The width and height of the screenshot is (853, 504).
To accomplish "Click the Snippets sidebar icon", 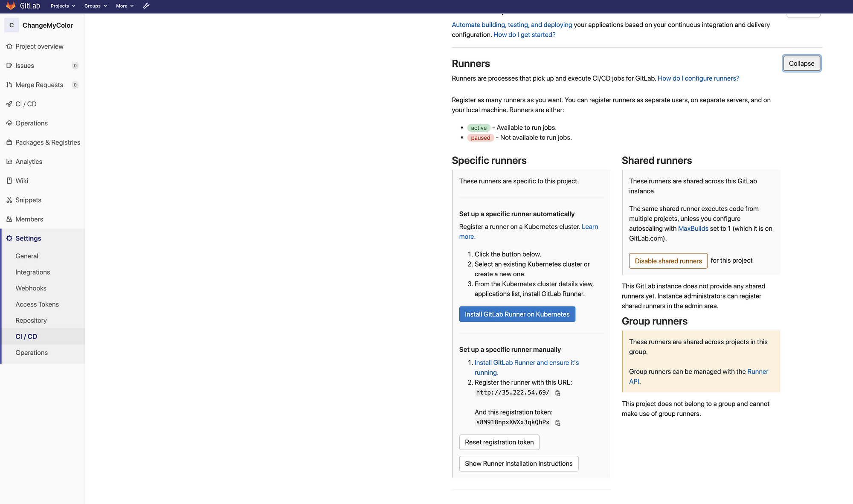I will click(10, 200).
